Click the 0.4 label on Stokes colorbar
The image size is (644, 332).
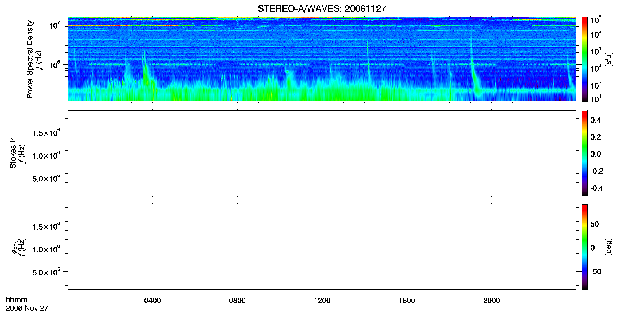[x=595, y=120]
